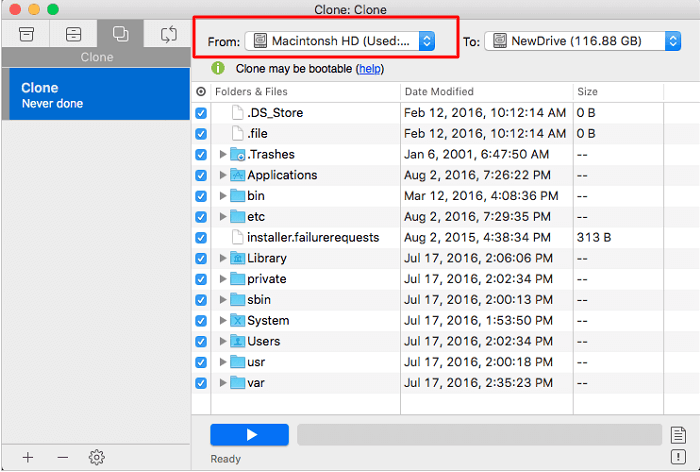The width and height of the screenshot is (700, 472).
Task: Toggle the Users folder checkbox
Action: [x=201, y=341]
